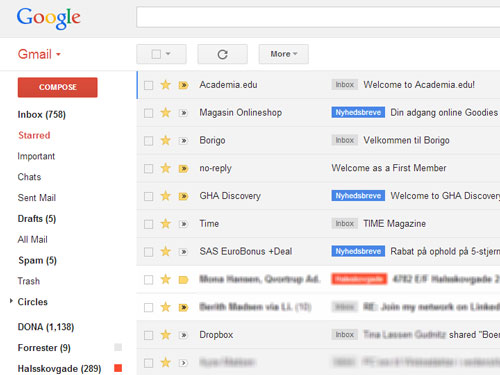Click Inbox label tag on Time email
The image size is (500, 375).
(x=345, y=223)
